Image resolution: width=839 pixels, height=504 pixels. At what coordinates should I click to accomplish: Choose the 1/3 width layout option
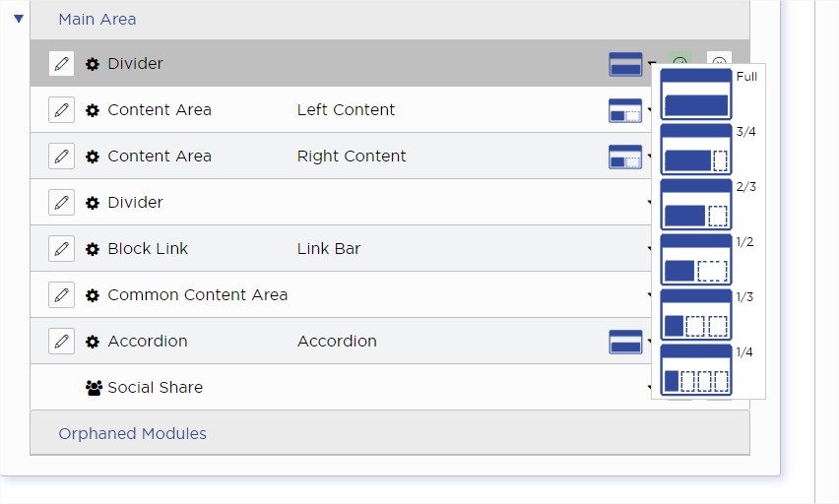click(x=695, y=315)
